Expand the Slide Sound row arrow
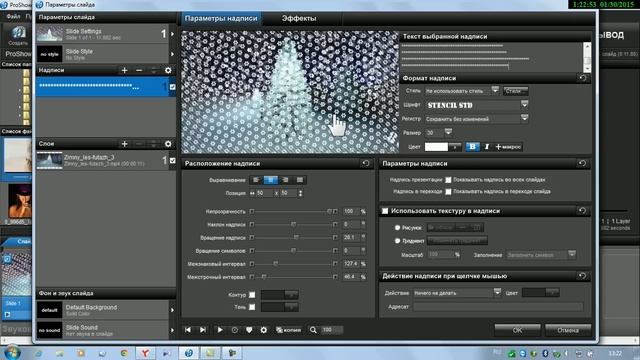The width and height of the screenshot is (640, 360). coord(172,330)
